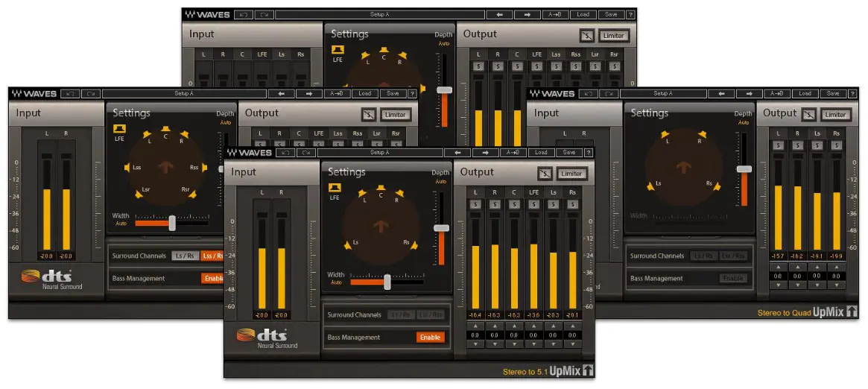Click the Depth slider handle in Stereo to 5.1
Screen dimensions: 868x389
point(441,228)
